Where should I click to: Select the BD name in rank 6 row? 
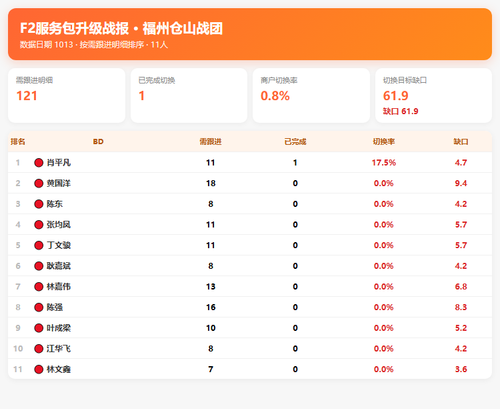59,266
